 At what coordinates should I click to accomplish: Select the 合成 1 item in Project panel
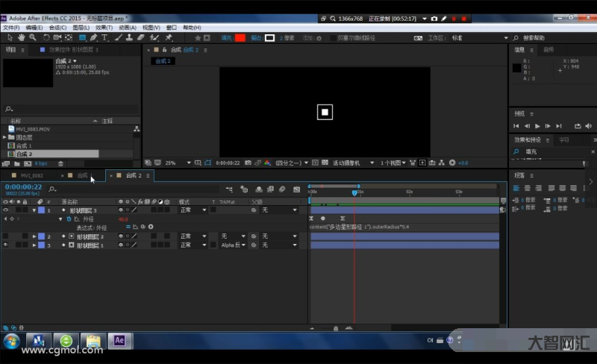[x=24, y=145]
